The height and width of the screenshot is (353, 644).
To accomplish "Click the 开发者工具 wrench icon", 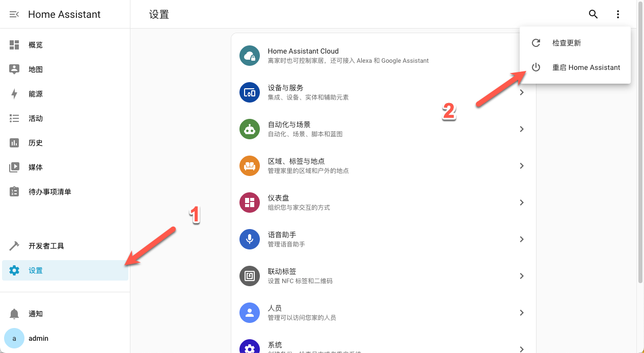I will (x=14, y=245).
